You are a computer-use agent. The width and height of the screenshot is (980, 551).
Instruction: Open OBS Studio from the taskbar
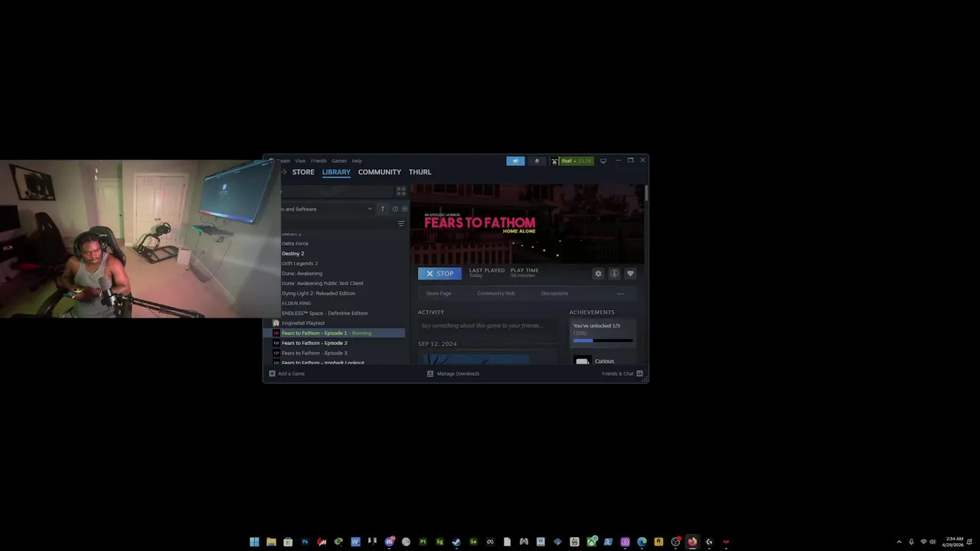(x=675, y=542)
